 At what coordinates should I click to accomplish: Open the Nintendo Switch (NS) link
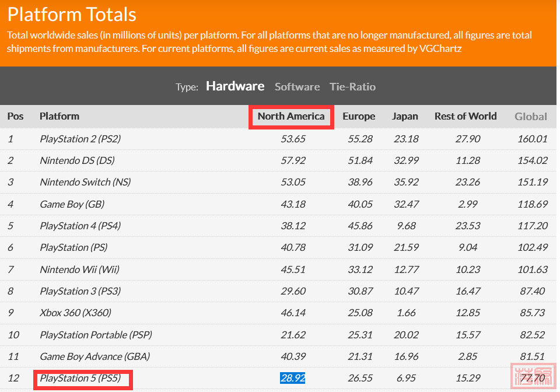[x=83, y=182]
